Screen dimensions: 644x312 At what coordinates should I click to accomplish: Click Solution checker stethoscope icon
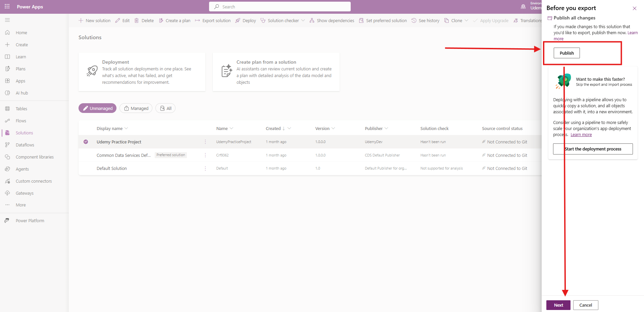(x=263, y=20)
